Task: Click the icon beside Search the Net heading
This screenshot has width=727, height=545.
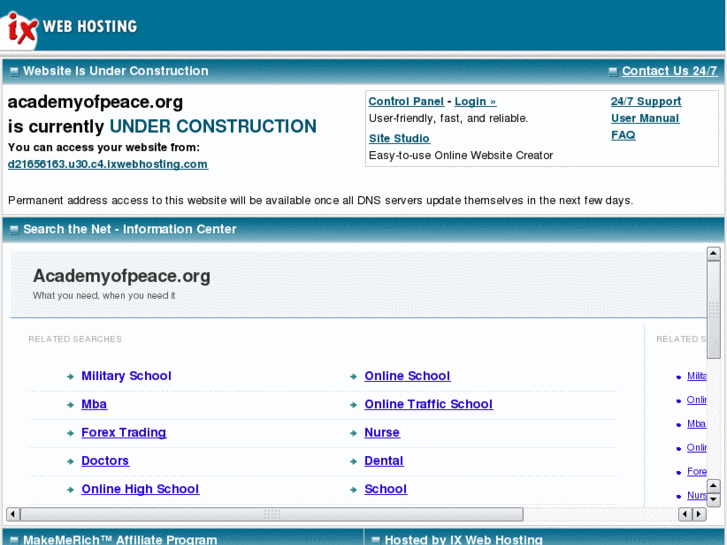Action: pos(14,230)
